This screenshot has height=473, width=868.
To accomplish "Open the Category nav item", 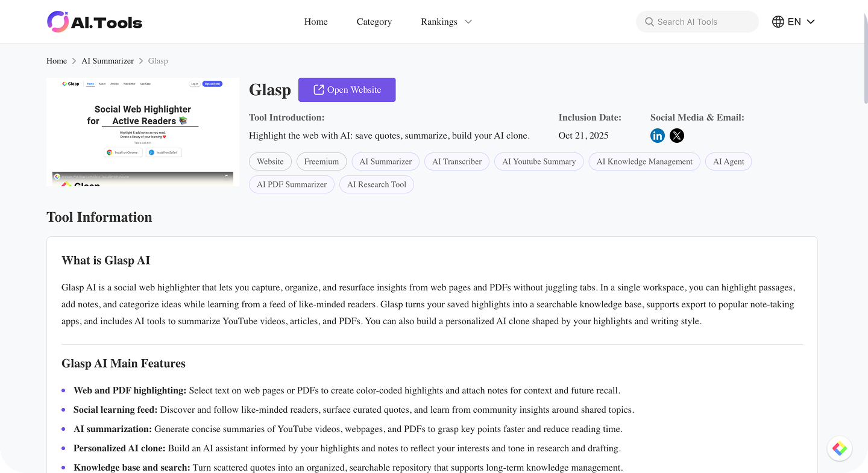I will click(x=374, y=22).
